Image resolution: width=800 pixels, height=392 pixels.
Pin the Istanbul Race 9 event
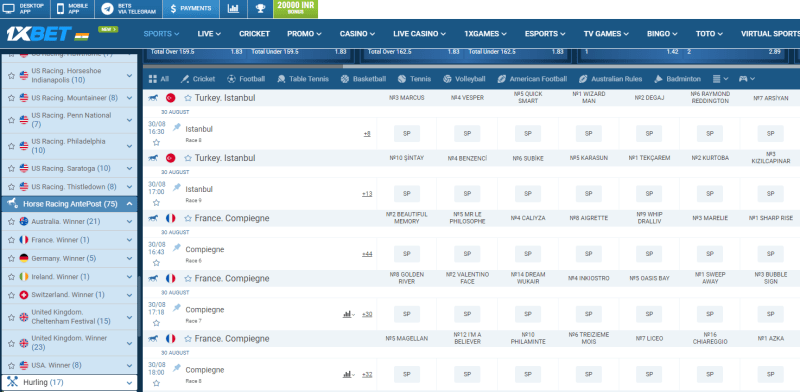click(x=177, y=187)
